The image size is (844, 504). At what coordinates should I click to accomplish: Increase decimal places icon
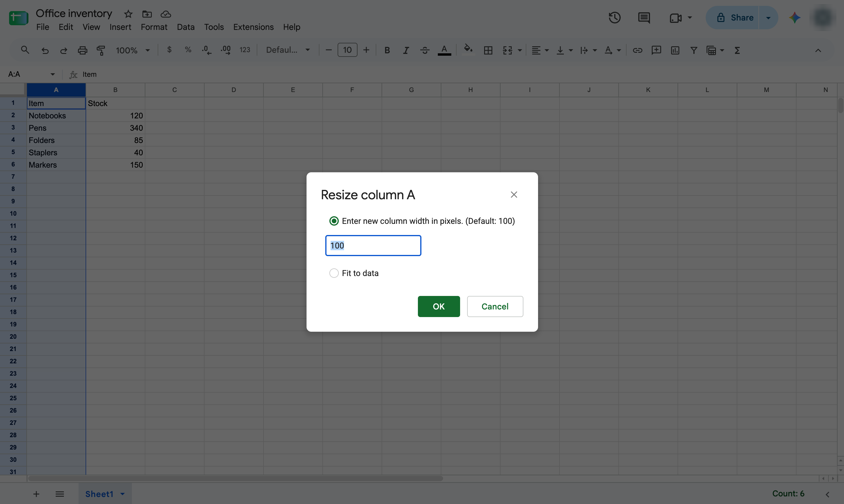226,50
